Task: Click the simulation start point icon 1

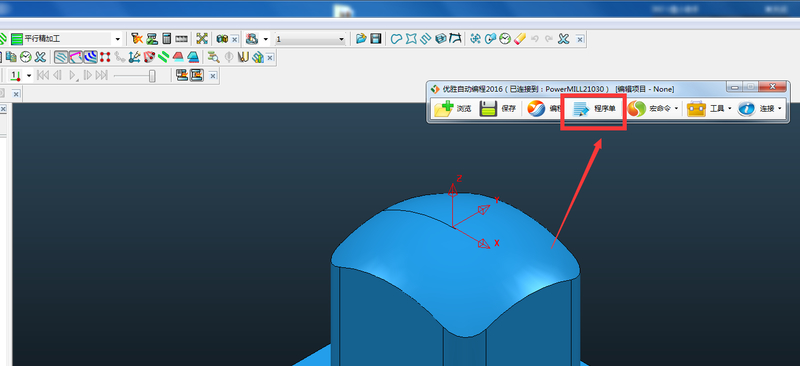Action: [16, 76]
